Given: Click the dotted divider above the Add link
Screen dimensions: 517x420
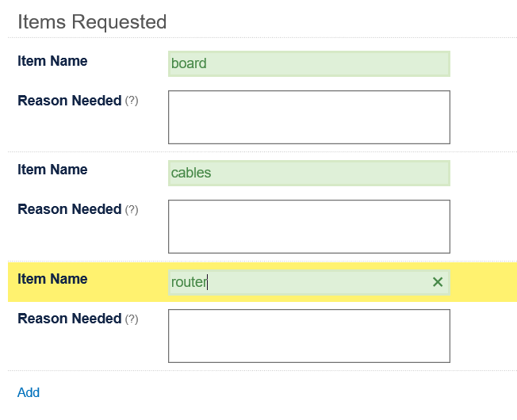Looking at the screenshot, I should click(262, 371).
